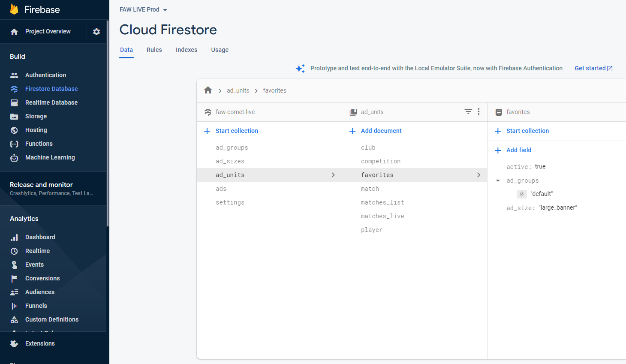Click the sidebar vertical scrollbar
Viewport: 626px width, 364px height.
click(108, 124)
